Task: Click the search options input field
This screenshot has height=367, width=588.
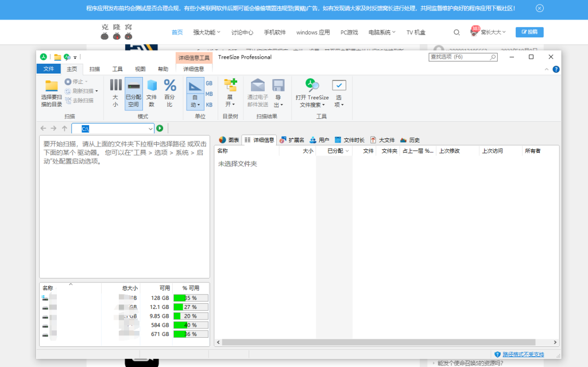Action: point(463,57)
